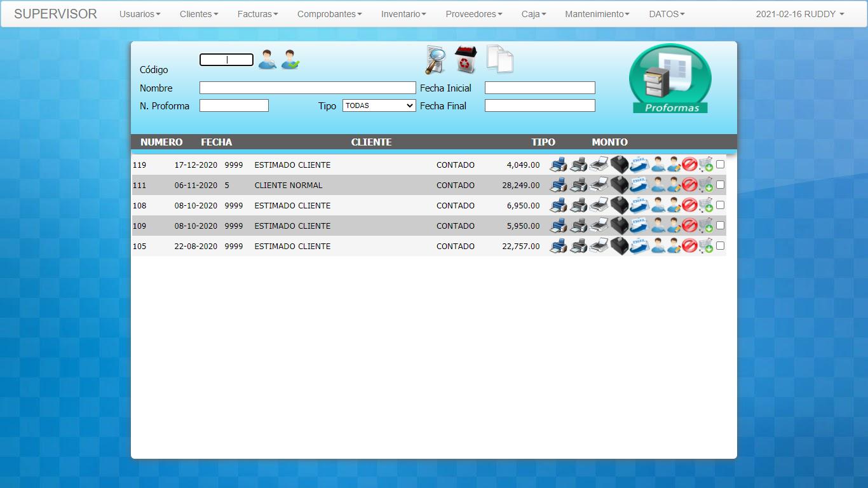Expand the Inventario dropdown menu
Screen dimensions: 868x488
403,14
